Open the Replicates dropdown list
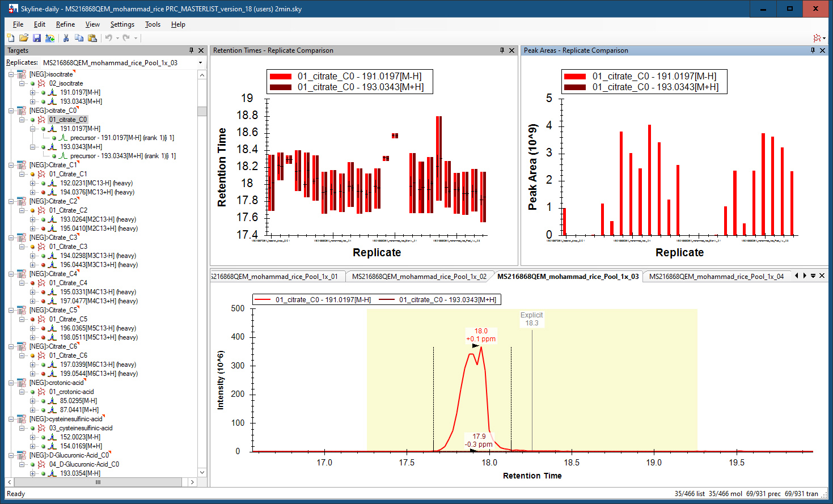 point(200,63)
